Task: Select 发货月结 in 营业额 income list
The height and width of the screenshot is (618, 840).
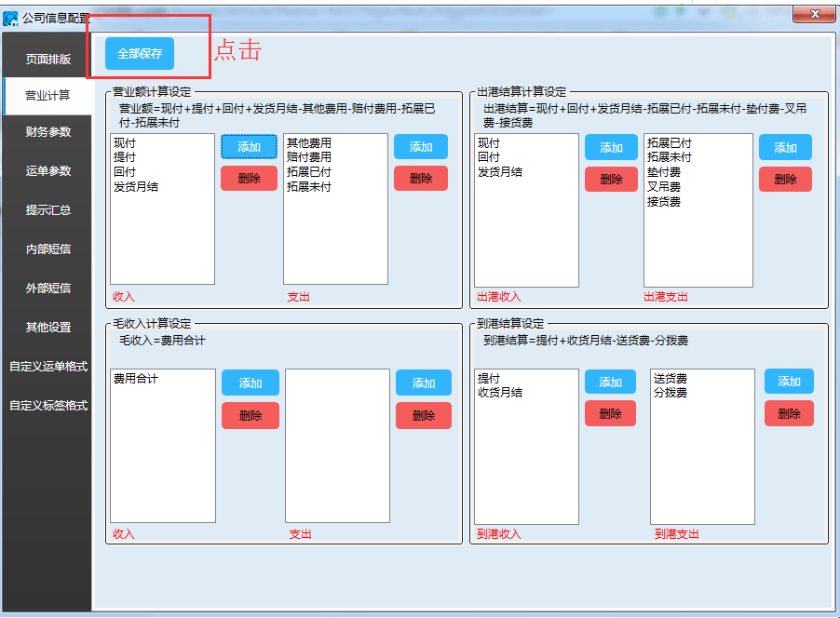Action: pos(136,187)
